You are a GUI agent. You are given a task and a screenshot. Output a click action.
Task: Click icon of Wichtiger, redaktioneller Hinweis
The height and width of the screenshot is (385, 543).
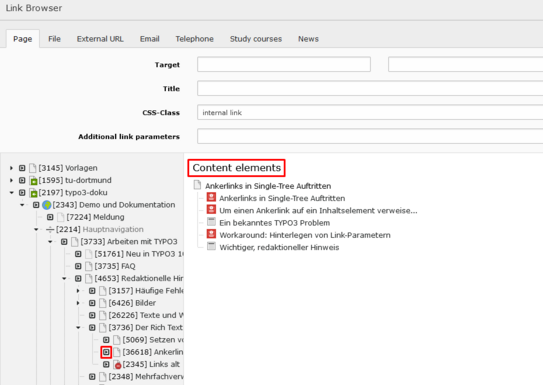pyautogui.click(x=211, y=247)
